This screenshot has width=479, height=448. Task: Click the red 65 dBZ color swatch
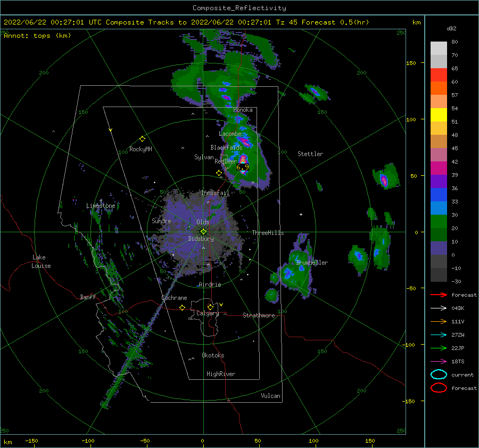(439, 75)
